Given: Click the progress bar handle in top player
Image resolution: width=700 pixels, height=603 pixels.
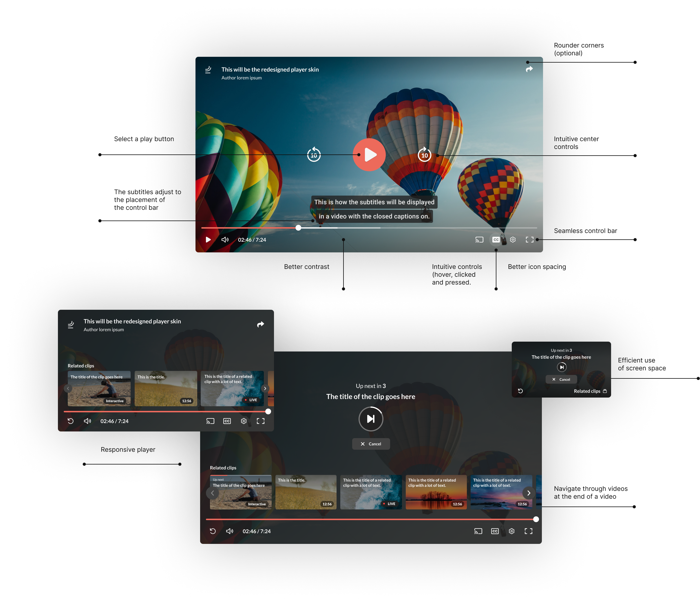Looking at the screenshot, I should [x=298, y=228].
